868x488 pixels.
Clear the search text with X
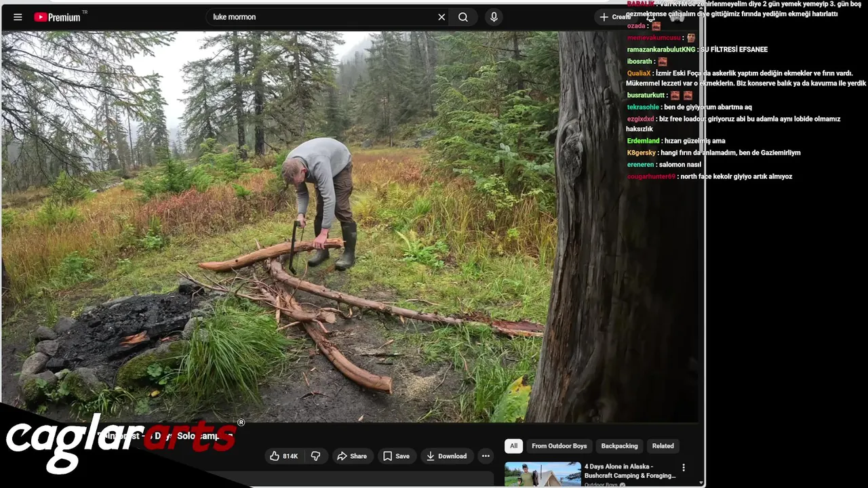pos(441,17)
